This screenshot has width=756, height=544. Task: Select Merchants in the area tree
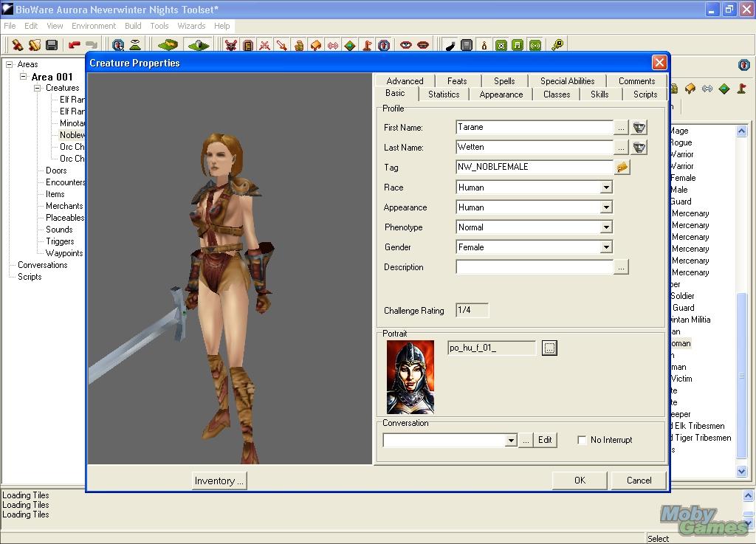(64, 206)
